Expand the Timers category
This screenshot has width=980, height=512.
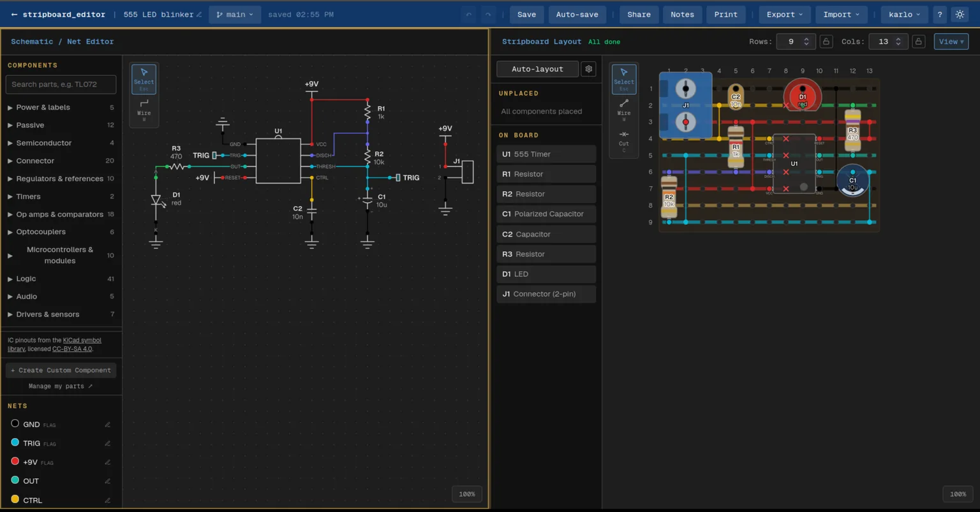click(61, 197)
